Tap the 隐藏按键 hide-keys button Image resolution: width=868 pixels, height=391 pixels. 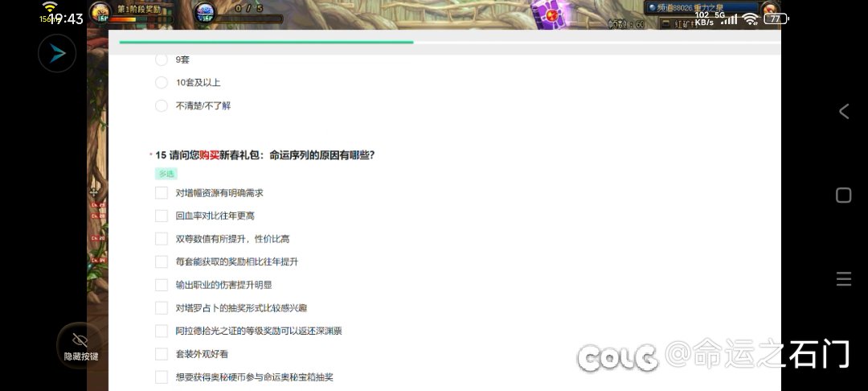[81, 346]
